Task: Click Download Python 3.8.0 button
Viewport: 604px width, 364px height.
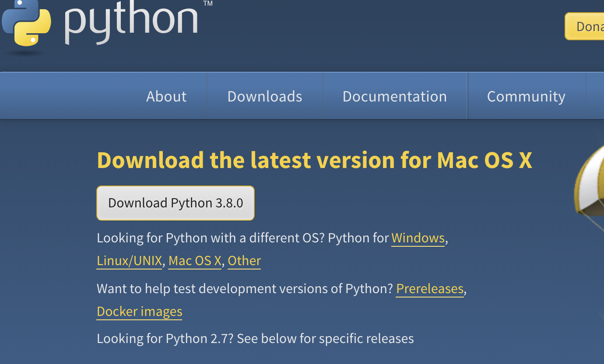Action: click(176, 203)
